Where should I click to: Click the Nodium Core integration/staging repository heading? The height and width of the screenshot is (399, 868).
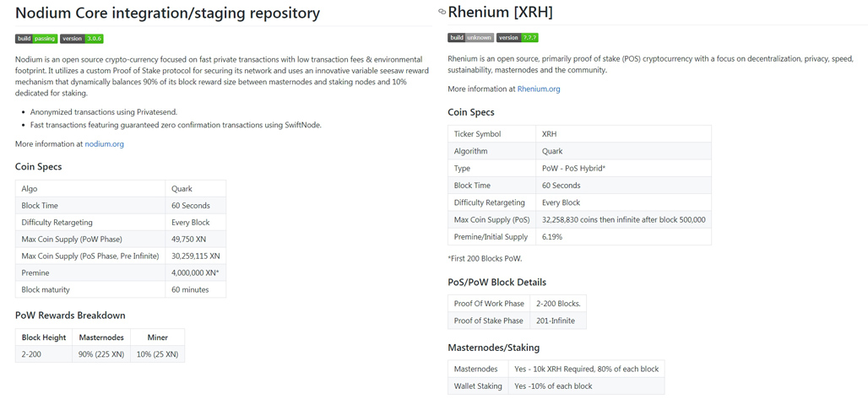pyautogui.click(x=167, y=13)
